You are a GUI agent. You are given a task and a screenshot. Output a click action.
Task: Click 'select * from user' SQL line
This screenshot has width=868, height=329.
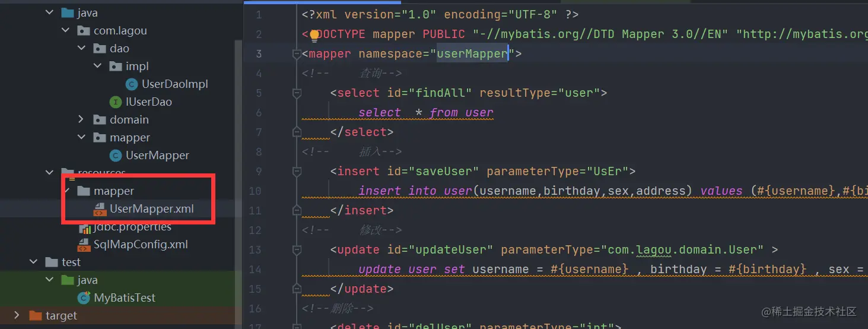pyautogui.click(x=426, y=113)
